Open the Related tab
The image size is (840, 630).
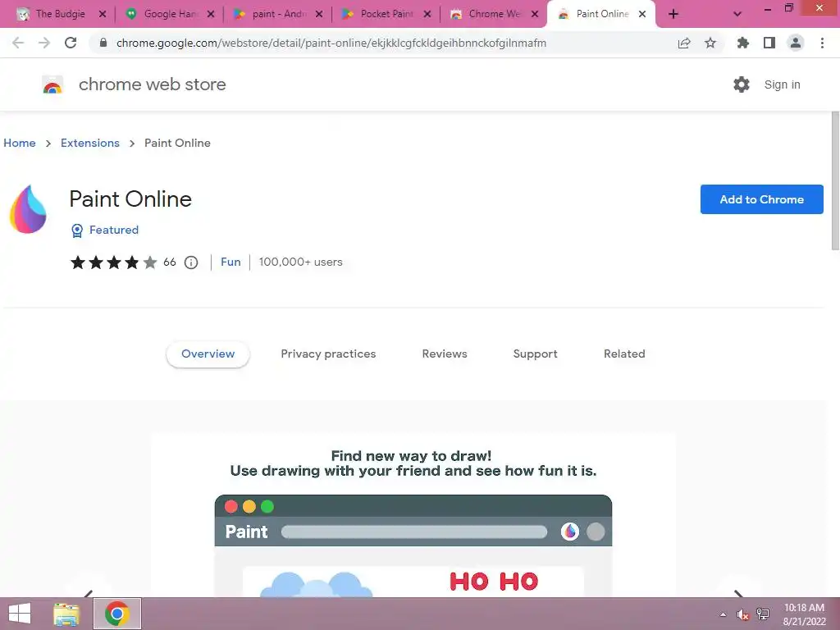click(x=624, y=354)
